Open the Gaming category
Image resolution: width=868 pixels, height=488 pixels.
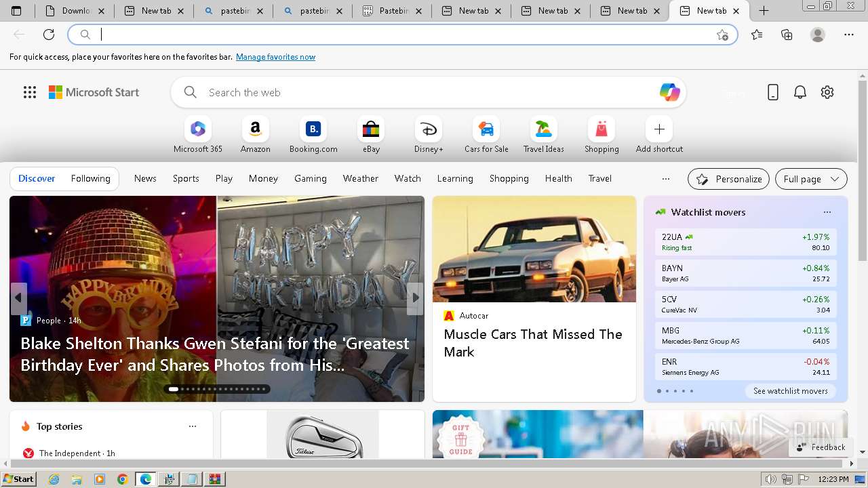[x=311, y=178]
